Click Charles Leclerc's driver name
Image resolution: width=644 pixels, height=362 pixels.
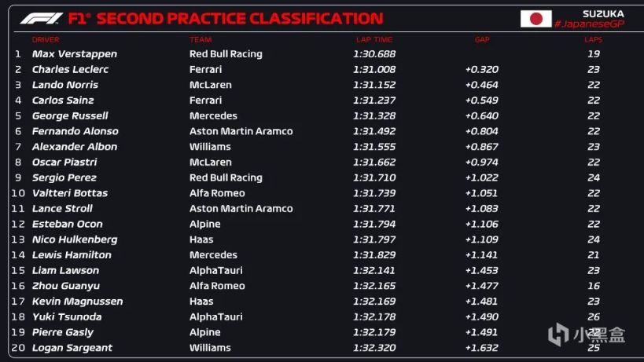click(x=70, y=69)
